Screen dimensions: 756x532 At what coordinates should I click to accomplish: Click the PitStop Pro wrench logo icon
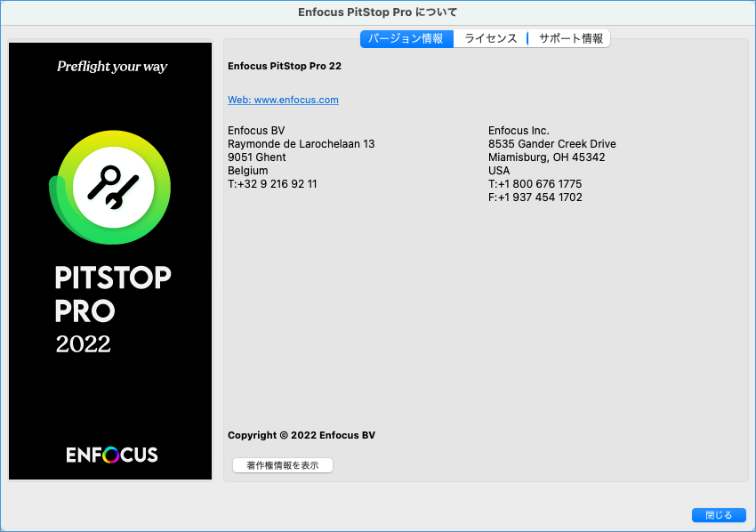pyautogui.click(x=110, y=188)
